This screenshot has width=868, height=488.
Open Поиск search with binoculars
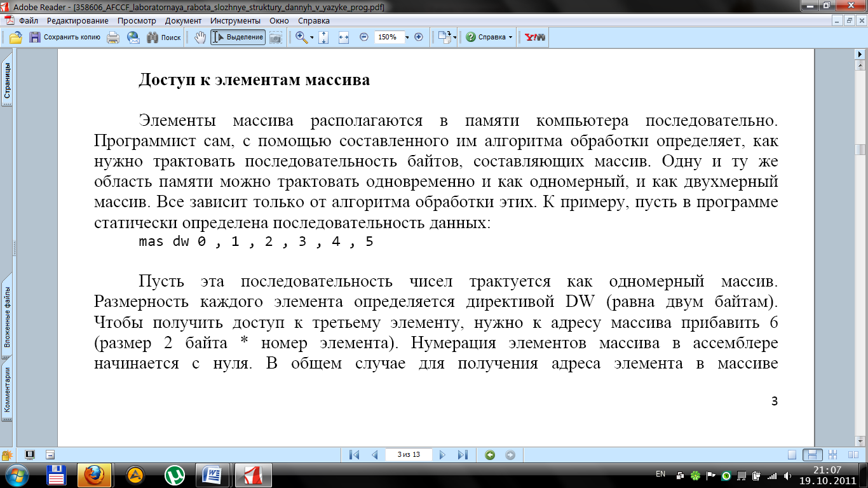164,37
